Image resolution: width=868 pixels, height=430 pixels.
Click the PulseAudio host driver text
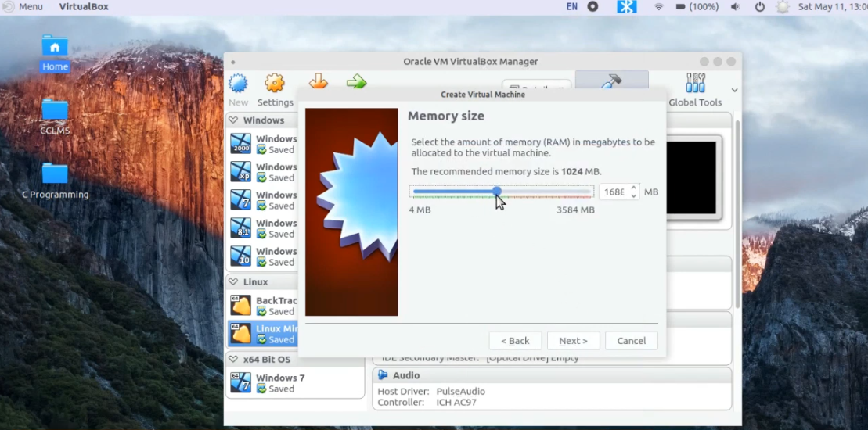point(460,392)
